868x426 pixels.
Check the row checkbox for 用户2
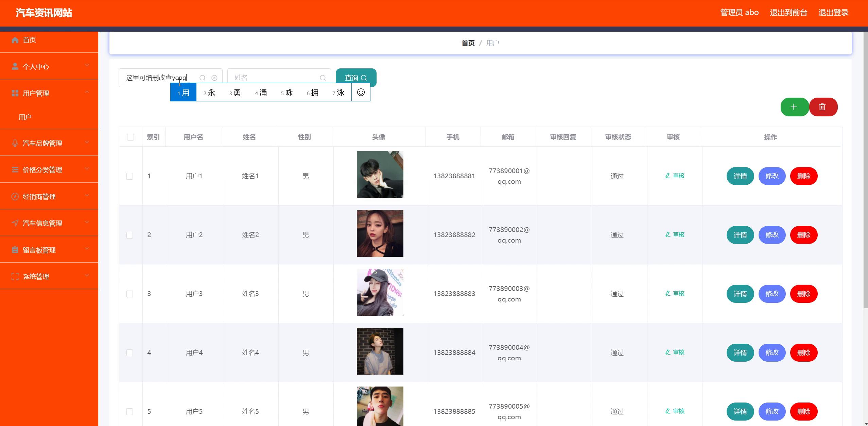pos(130,235)
